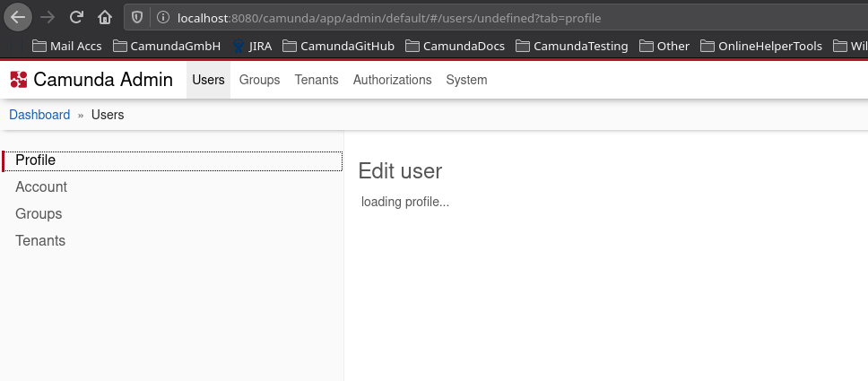The image size is (868, 381).
Task: Switch to the Authorizations navigation item
Action: (392, 80)
